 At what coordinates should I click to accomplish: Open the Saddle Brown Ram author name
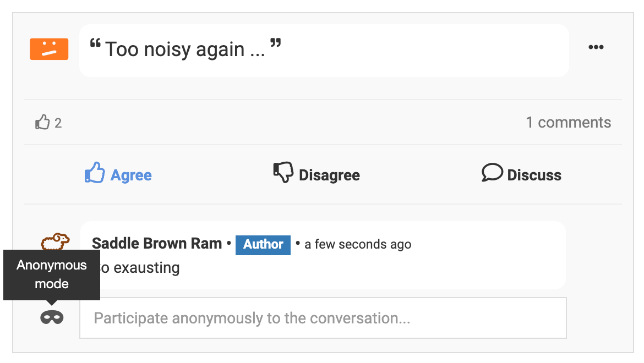click(x=157, y=244)
